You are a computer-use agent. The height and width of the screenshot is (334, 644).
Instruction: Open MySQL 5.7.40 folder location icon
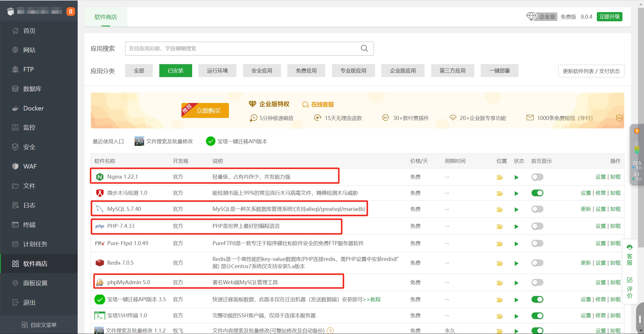tap(500, 209)
